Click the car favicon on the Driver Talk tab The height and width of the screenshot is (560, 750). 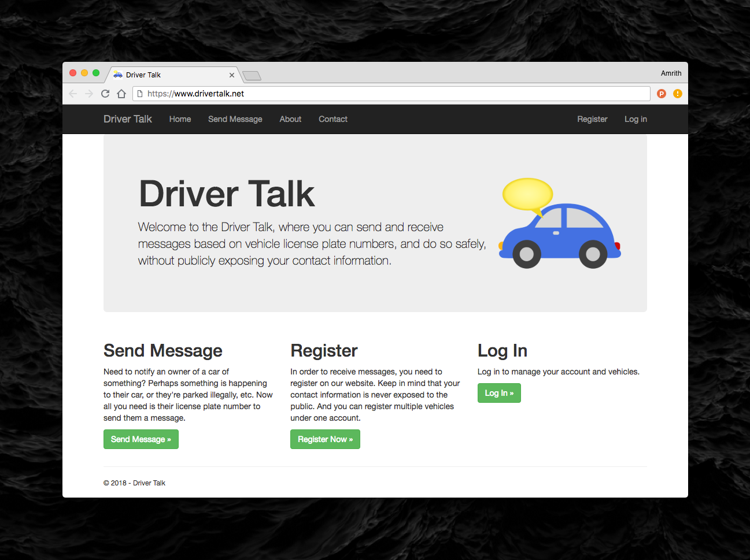[117, 75]
